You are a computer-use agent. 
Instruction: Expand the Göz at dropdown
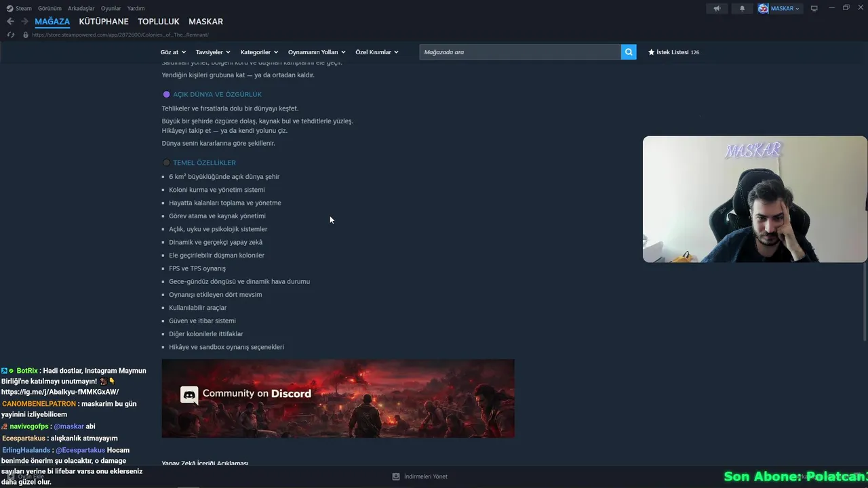(x=172, y=52)
